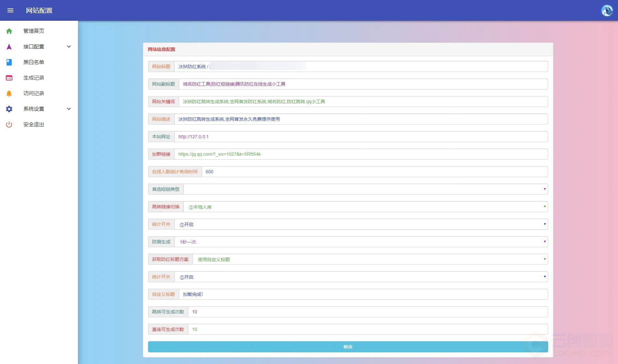
Task: Click the 直连可生成次数 label
Action: [x=168, y=329]
